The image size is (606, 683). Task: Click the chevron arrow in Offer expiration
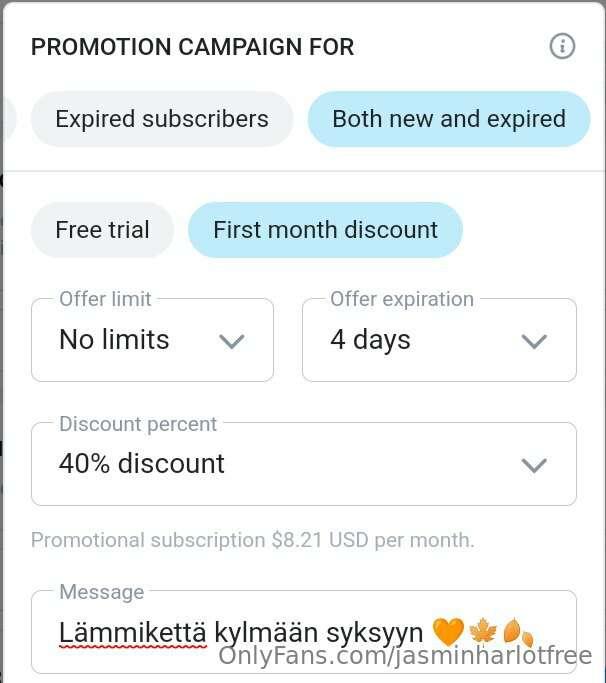(x=534, y=342)
